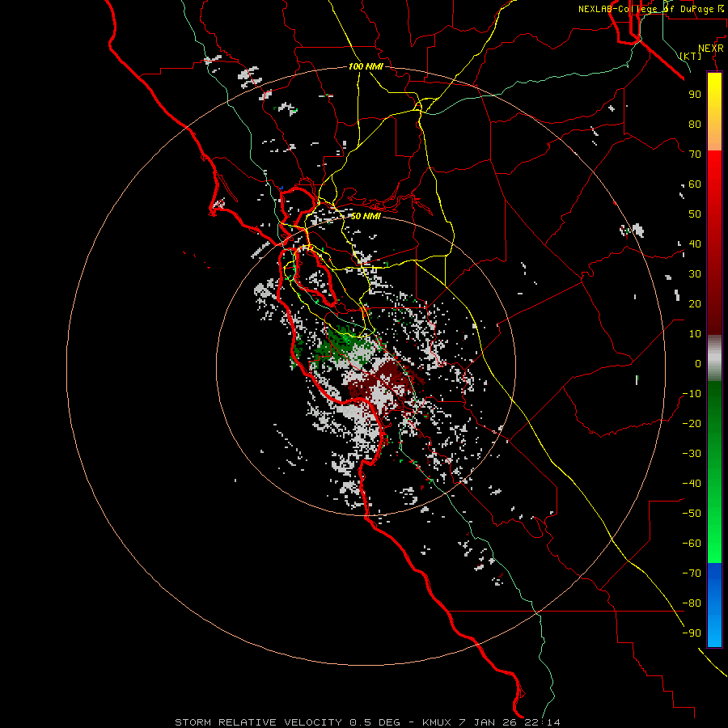
Task: Click the positive 50 scale value
Action: coord(695,214)
